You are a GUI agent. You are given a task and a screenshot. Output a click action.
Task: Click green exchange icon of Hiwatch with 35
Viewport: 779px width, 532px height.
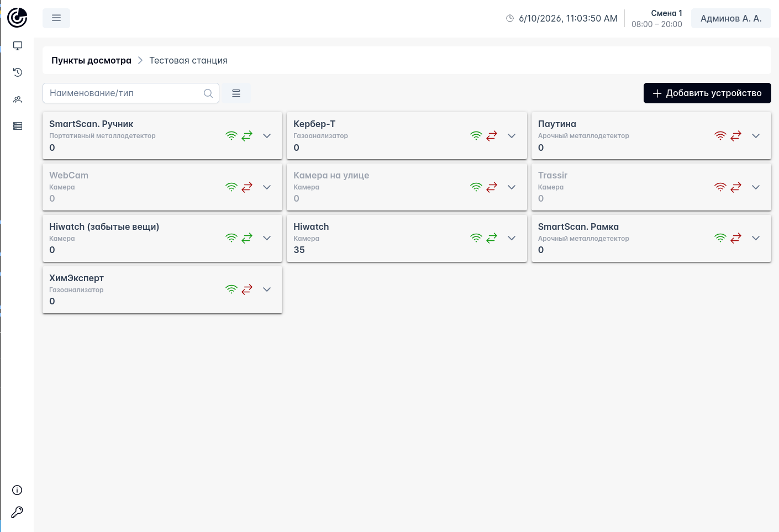[x=492, y=238]
